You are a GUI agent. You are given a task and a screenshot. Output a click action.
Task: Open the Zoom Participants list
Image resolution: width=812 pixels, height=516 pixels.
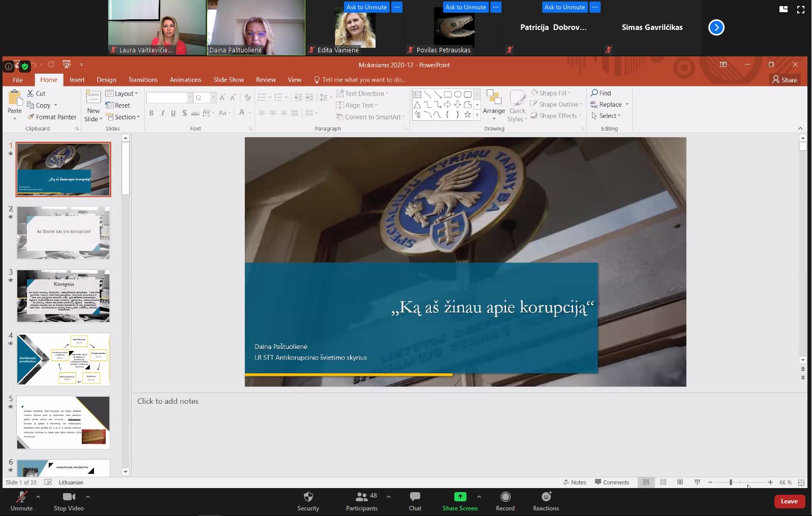point(362,501)
